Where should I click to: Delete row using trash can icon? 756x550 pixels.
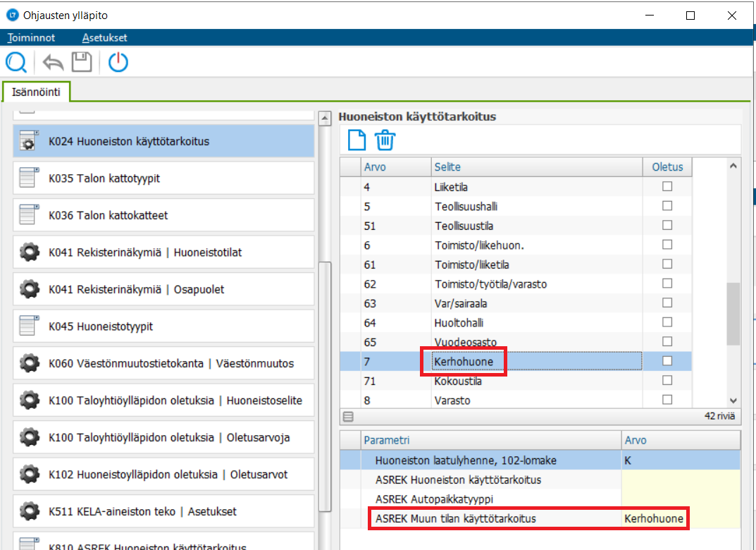pos(385,140)
